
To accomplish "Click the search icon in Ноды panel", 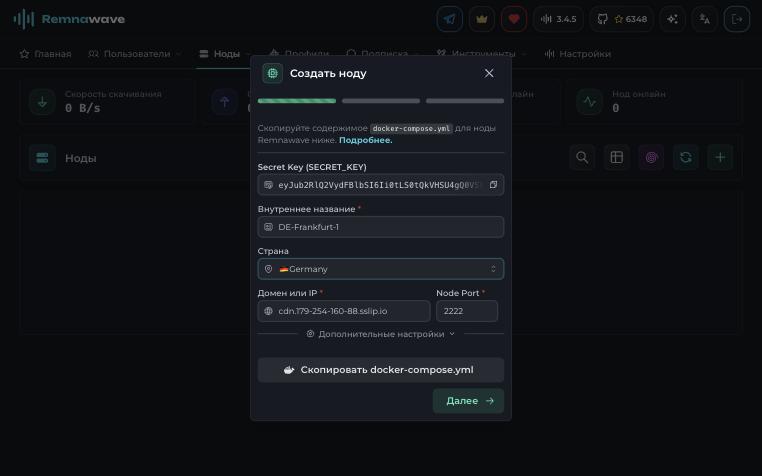I will click(582, 158).
